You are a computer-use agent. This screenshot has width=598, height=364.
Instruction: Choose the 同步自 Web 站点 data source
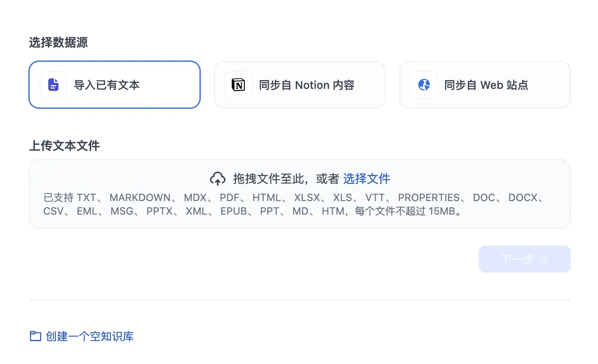[x=484, y=85]
